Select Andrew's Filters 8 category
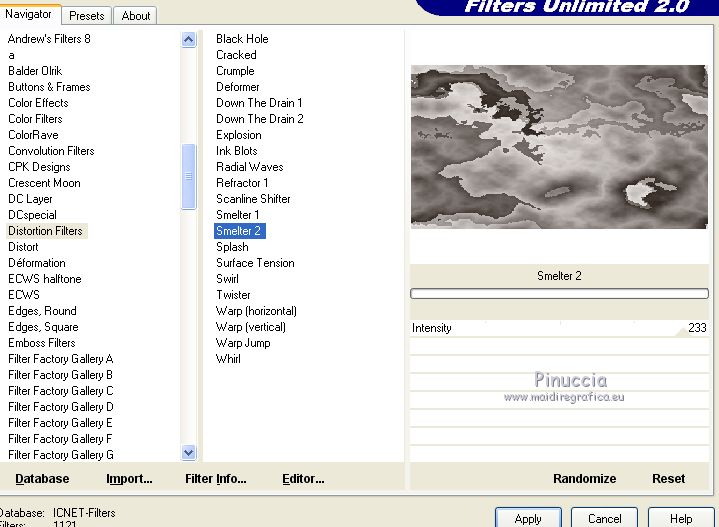Screen dimensions: 719x527 click(x=49, y=39)
